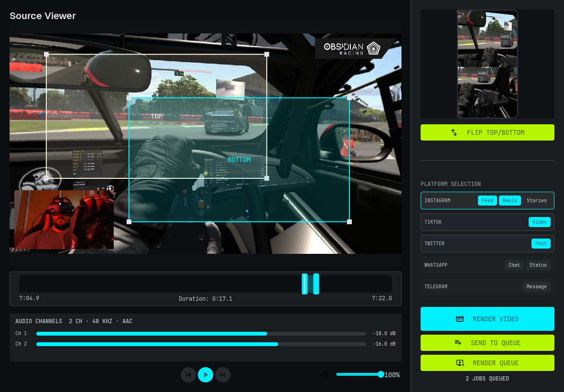Select the TOP crop region label

[x=156, y=116]
